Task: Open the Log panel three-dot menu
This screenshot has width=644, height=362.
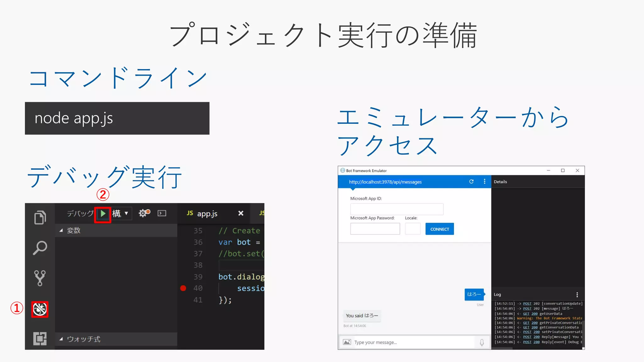Action: 577,295
